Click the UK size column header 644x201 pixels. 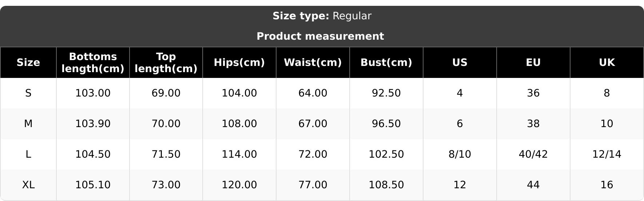tap(607, 63)
